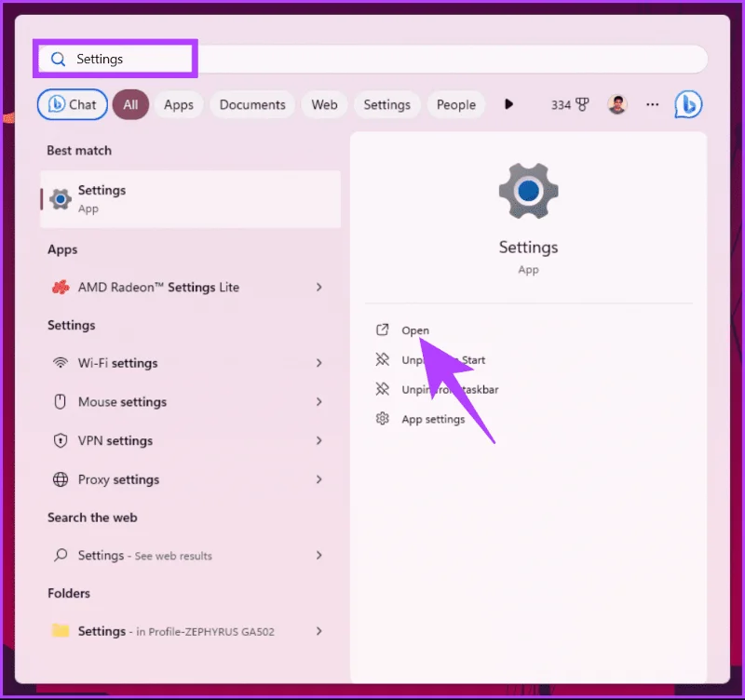The image size is (745, 700).
Task: Click the Unpin from Start pin icon
Action: tap(383, 359)
